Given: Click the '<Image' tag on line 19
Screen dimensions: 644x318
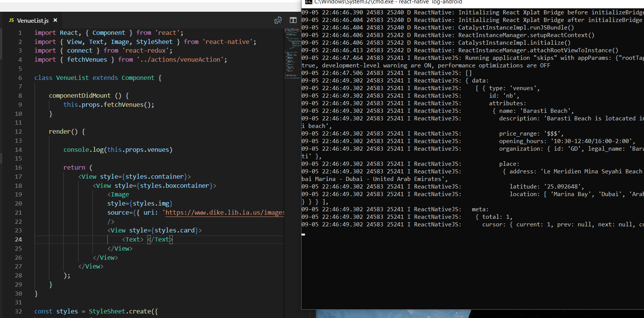Looking at the screenshot, I should click(x=118, y=194).
